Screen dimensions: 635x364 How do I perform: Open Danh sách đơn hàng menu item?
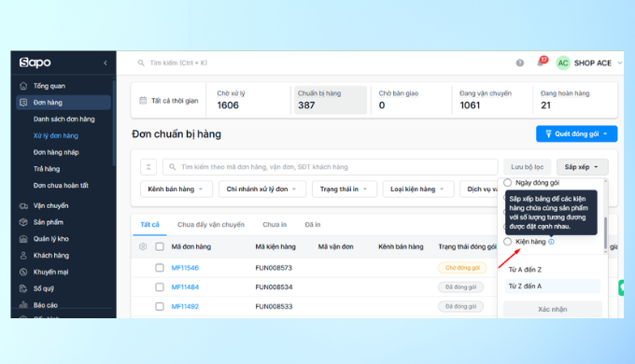coord(64,119)
